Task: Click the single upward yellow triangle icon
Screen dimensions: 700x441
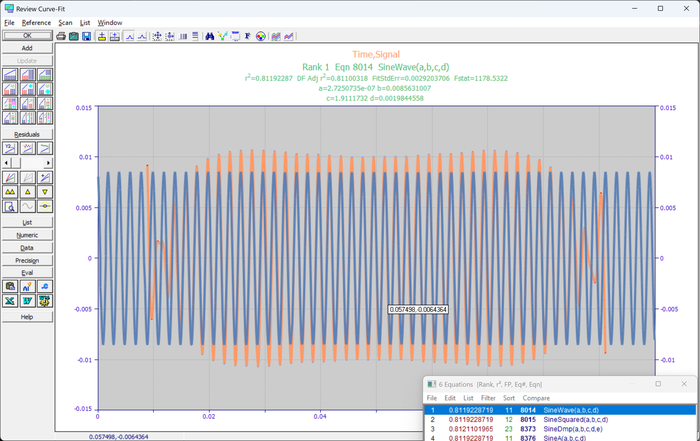Action: [x=28, y=192]
